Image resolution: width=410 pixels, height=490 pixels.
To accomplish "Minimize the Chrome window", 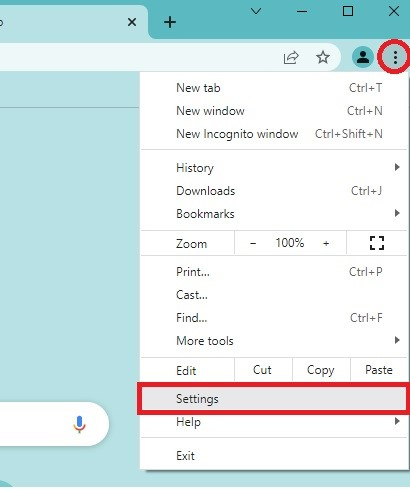I will click(x=302, y=12).
